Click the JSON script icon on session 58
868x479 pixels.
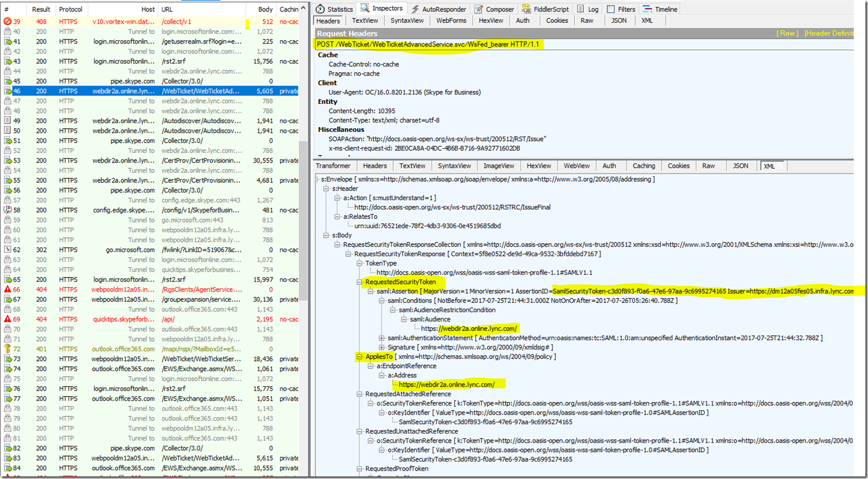tap(8, 210)
